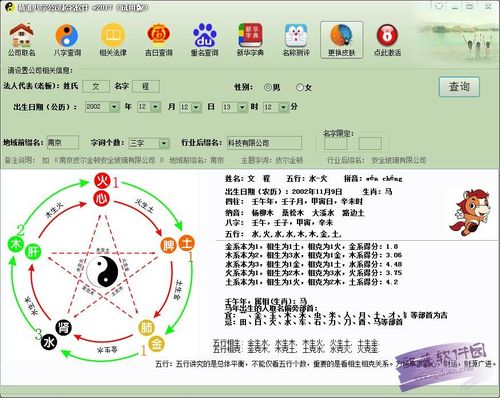The height and width of the screenshot is (398, 500).
Task: Click the orange 脾 circle
Action: tap(169, 246)
